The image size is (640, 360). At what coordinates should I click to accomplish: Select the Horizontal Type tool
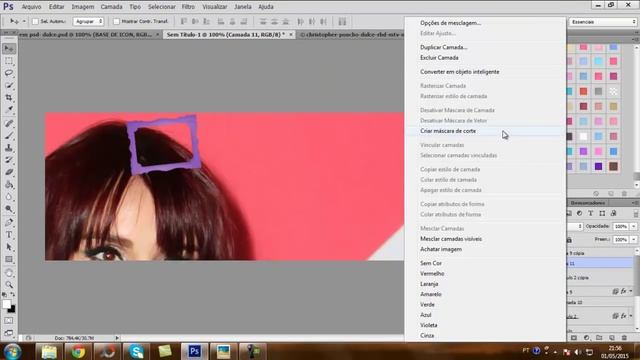point(9,235)
